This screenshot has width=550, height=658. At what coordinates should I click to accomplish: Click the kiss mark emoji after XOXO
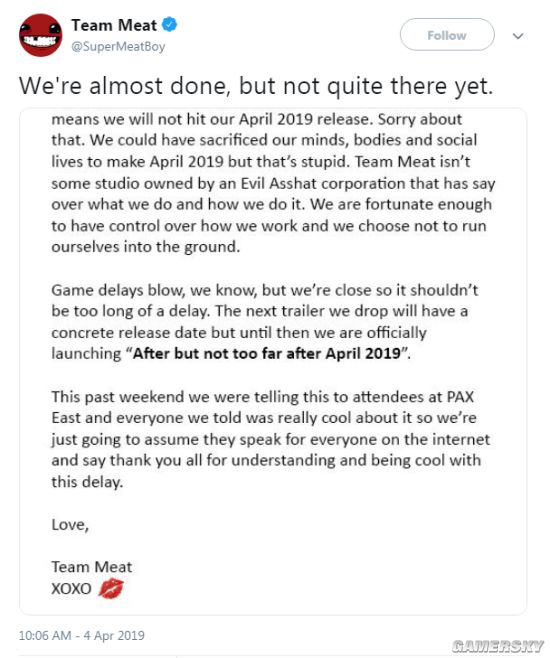coord(111,588)
